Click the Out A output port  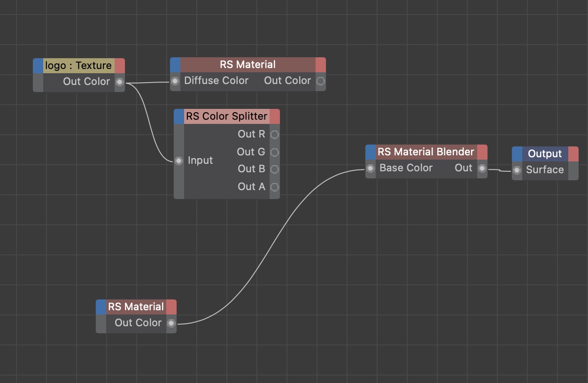tap(275, 187)
